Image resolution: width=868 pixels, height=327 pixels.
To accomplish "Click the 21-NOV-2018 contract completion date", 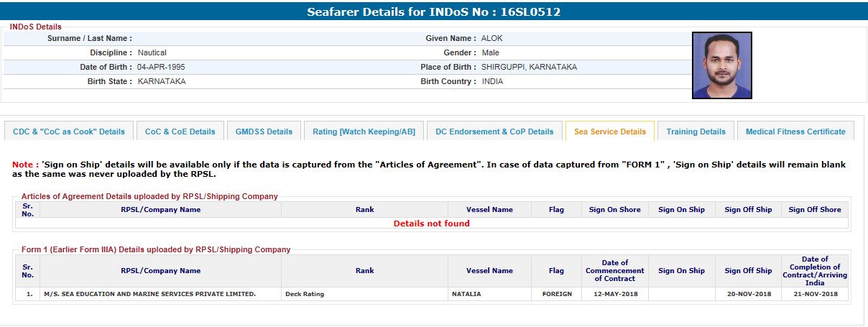I will tap(814, 294).
